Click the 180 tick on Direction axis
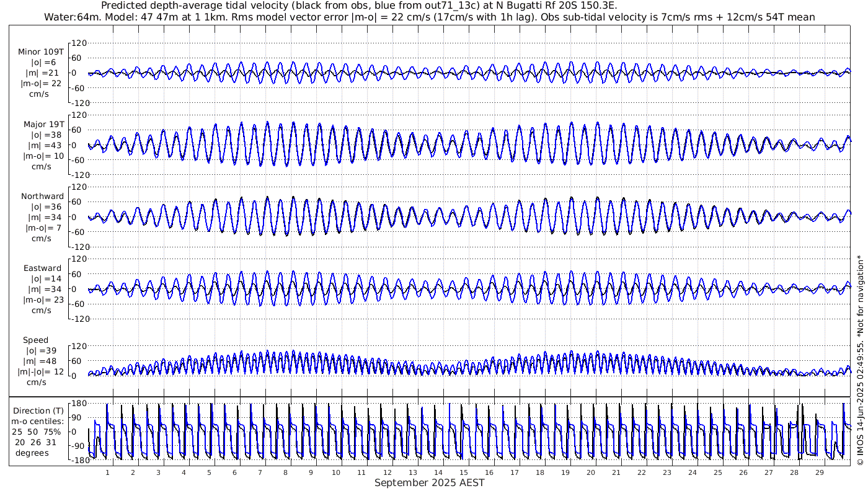 point(77,404)
